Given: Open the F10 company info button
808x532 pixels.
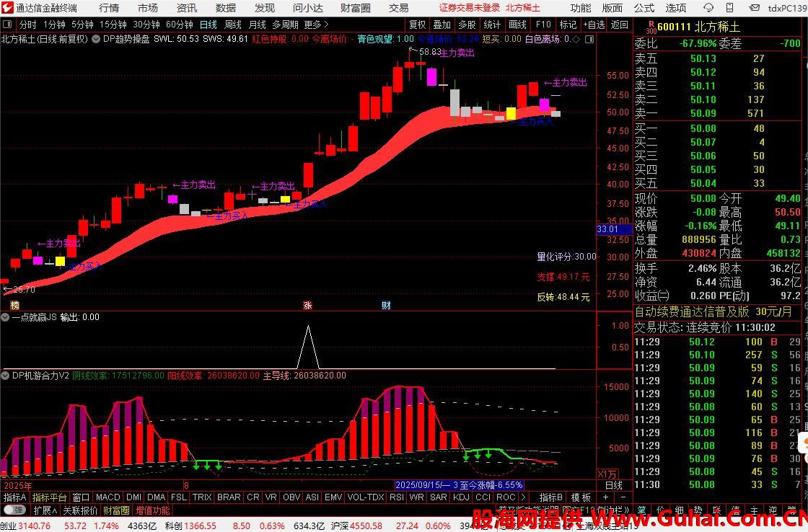Looking at the screenshot, I should click(x=543, y=25).
